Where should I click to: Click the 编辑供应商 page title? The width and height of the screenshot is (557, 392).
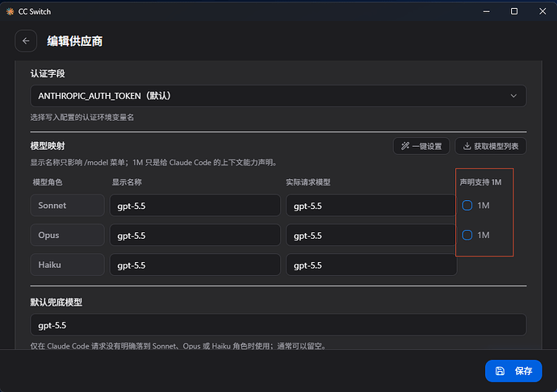click(x=74, y=41)
